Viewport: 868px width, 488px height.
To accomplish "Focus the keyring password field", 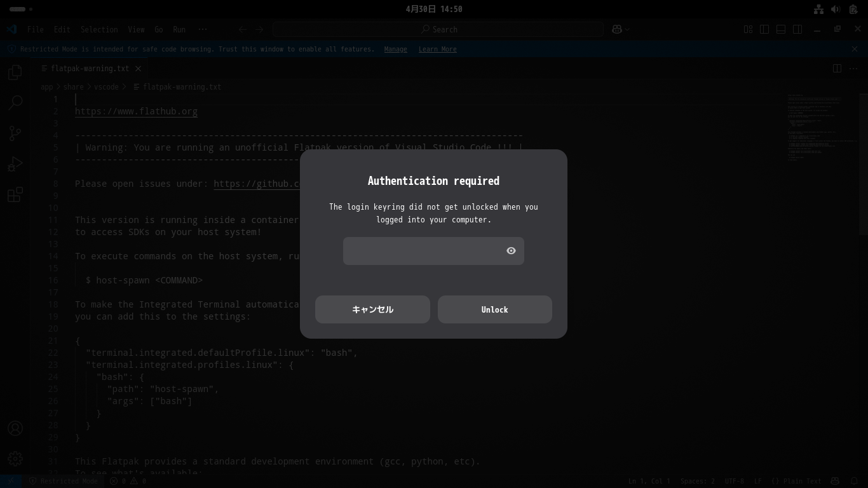I will (x=433, y=251).
